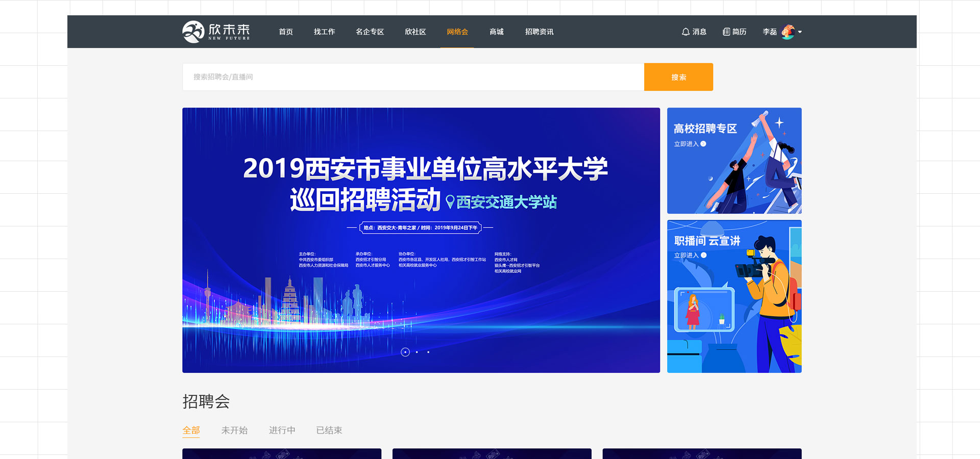Select the first carousel indicator dot
This screenshot has width=980, height=459.
(x=405, y=352)
